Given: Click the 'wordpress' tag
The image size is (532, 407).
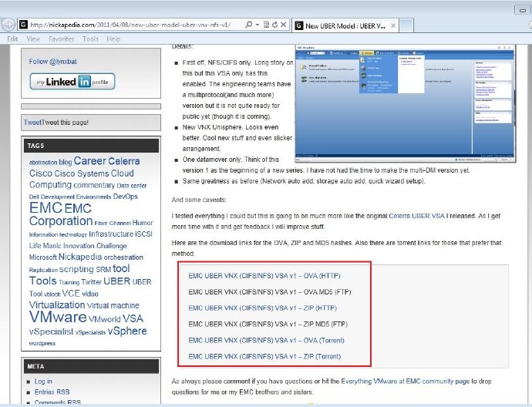Looking at the screenshot, I should [x=42, y=344].
